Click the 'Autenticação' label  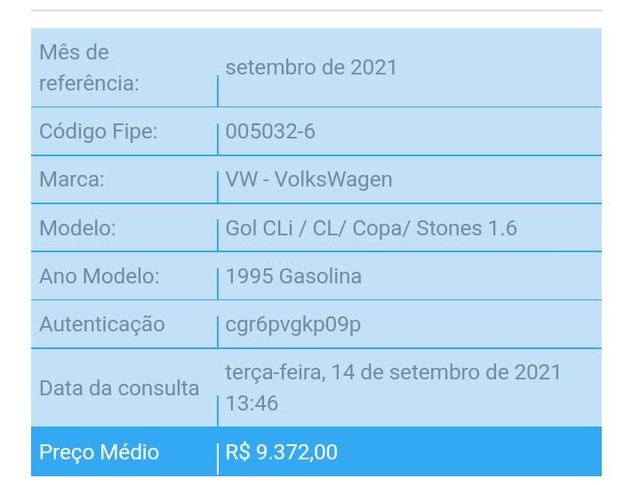click(x=102, y=325)
